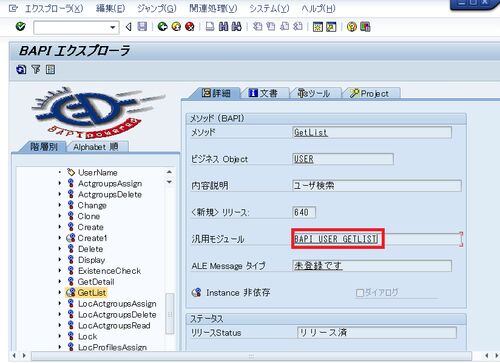Image resolution: width=500 pixels, height=363 pixels.
Task: Open the Project tab
Action: (370, 93)
